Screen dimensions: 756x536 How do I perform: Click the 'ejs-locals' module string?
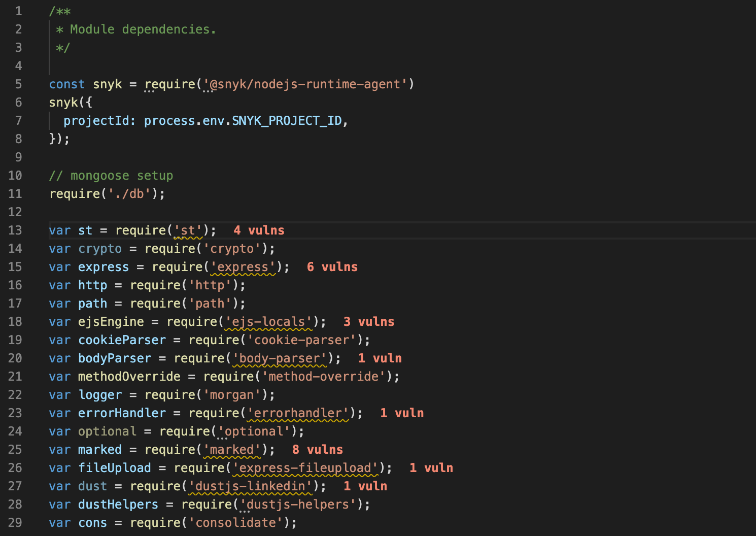point(269,322)
